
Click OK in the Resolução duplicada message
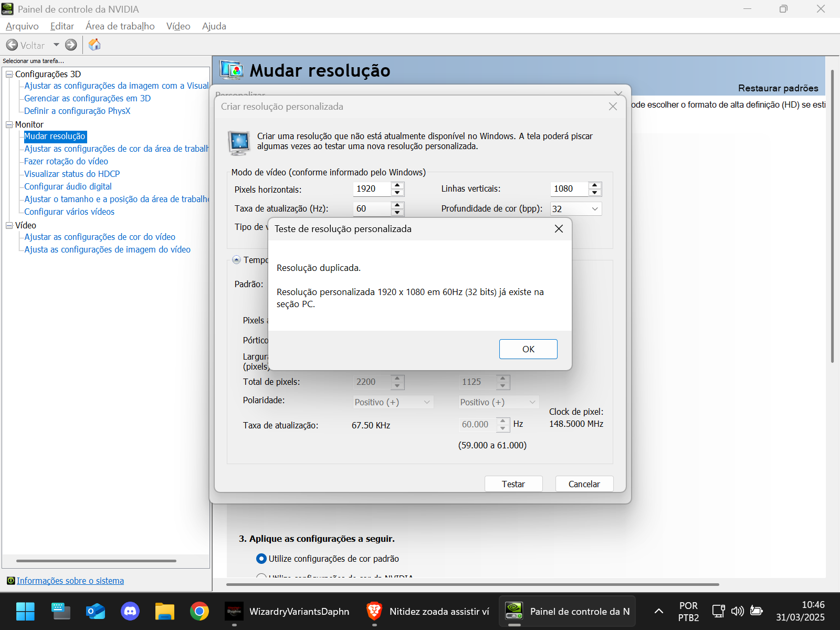point(528,349)
